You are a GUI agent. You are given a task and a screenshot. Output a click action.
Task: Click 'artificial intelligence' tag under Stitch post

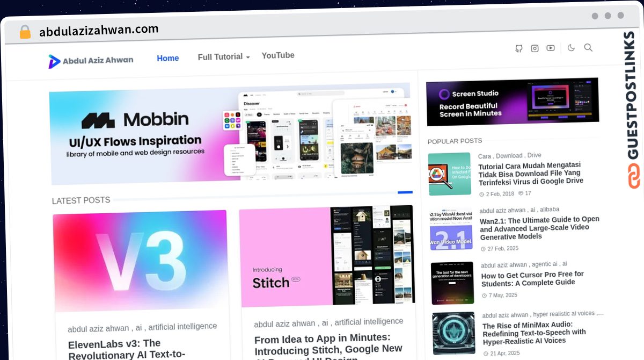(369, 322)
